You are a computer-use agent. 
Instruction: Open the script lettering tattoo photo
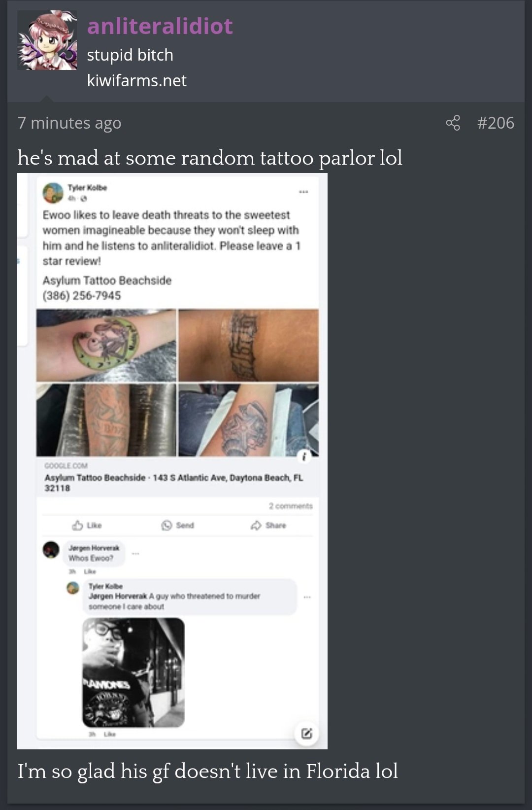248,345
